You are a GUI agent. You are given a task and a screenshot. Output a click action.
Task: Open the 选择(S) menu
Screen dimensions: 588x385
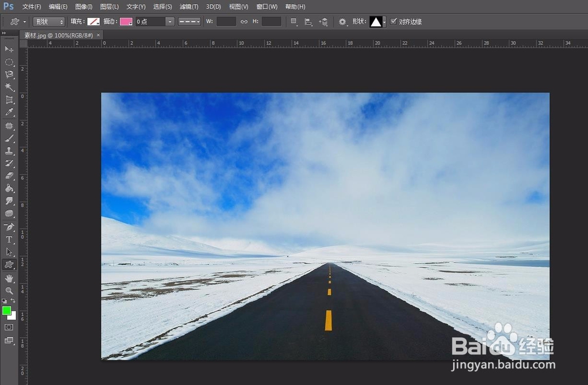point(162,6)
